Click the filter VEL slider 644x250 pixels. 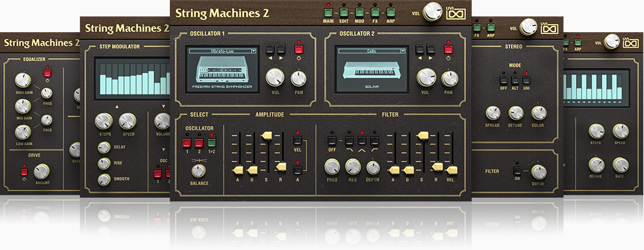point(452,169)
